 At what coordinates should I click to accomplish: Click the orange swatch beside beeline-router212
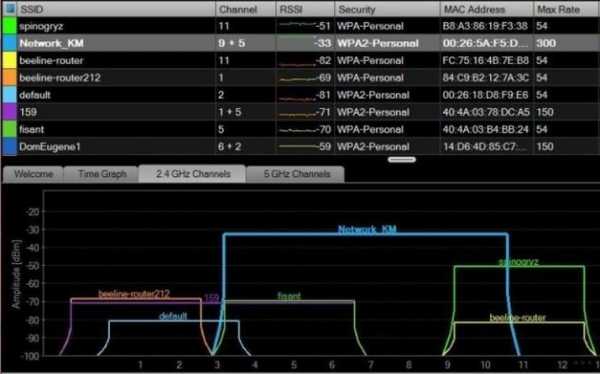coord(9,78)
